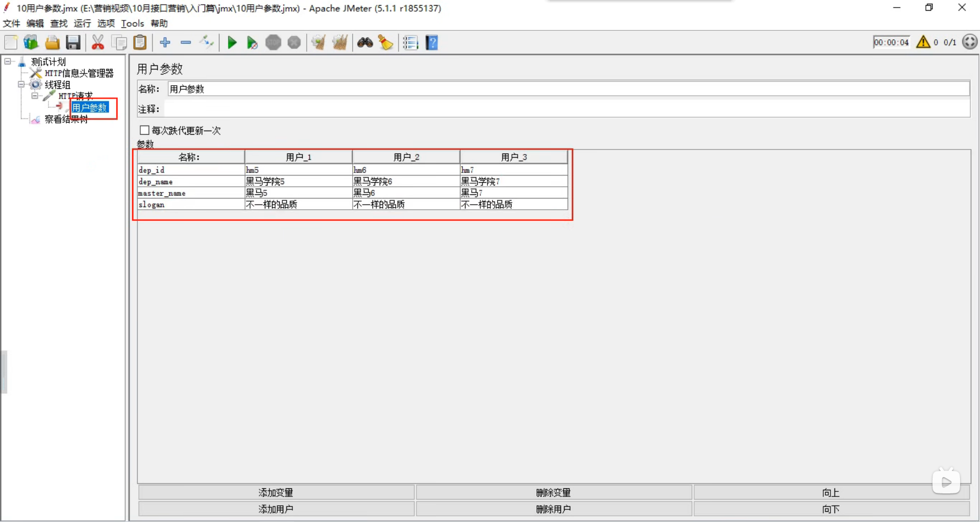
Task: Save the test plan with the floppy disk icon
Action: 73,42
